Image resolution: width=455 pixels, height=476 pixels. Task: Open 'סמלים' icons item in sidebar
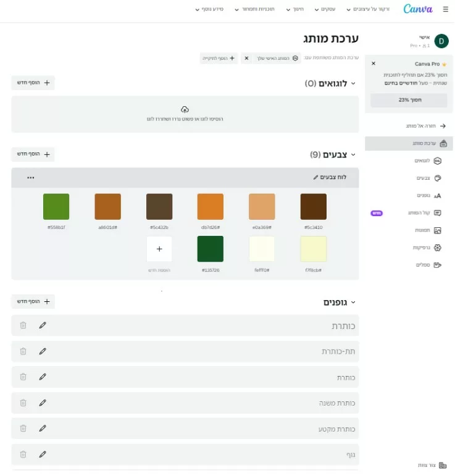(x=428, y=265)
